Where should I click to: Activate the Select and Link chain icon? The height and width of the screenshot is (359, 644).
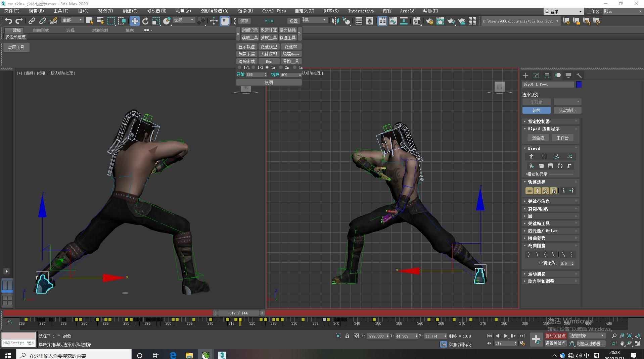click(x=32, y=21)
